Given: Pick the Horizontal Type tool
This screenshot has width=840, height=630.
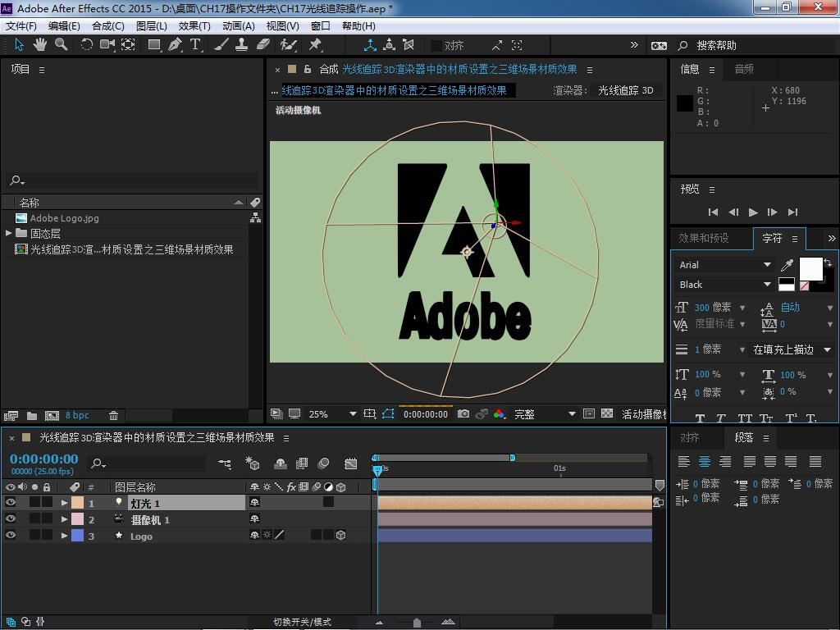Looking at the screenshot, I should click(x=195, y=45).
